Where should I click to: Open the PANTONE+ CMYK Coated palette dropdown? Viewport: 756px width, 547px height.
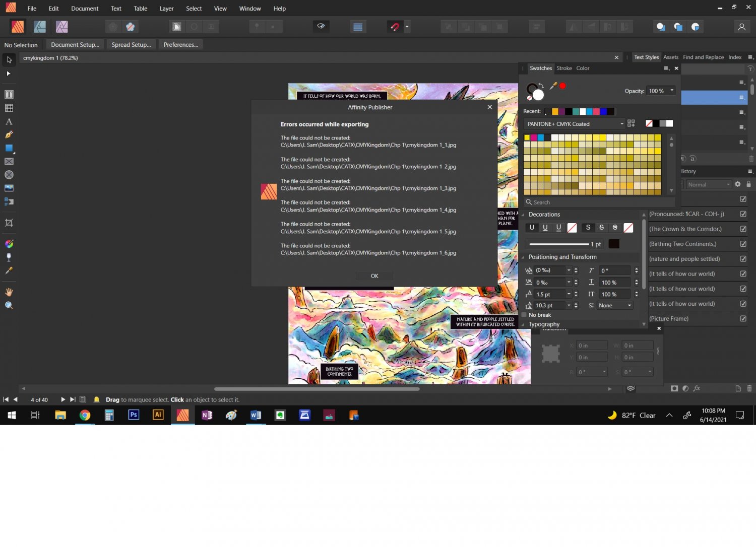(574, 124)
